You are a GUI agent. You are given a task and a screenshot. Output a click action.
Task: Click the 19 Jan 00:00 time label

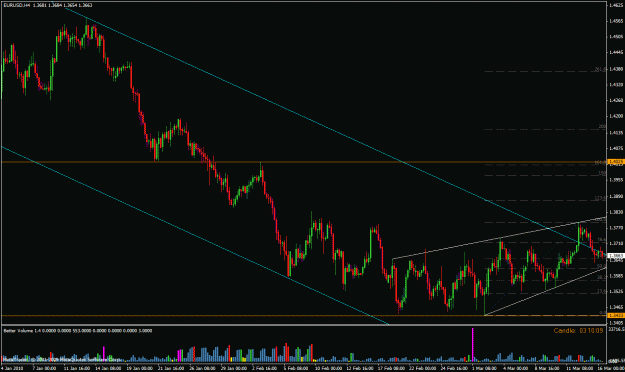click(140, 368)
